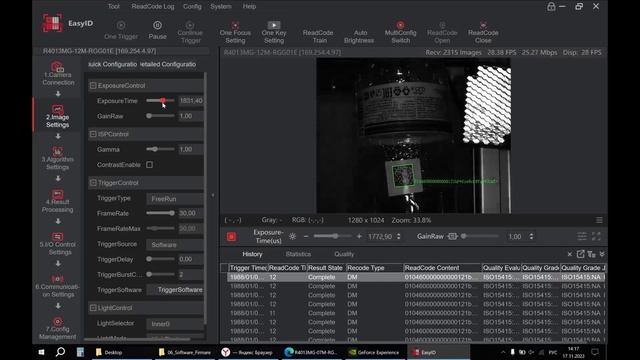Click the ExposureTime value field 1831.40
This screenshot has height=360, width=640.
pyautogui.click(x=191, y=100)
